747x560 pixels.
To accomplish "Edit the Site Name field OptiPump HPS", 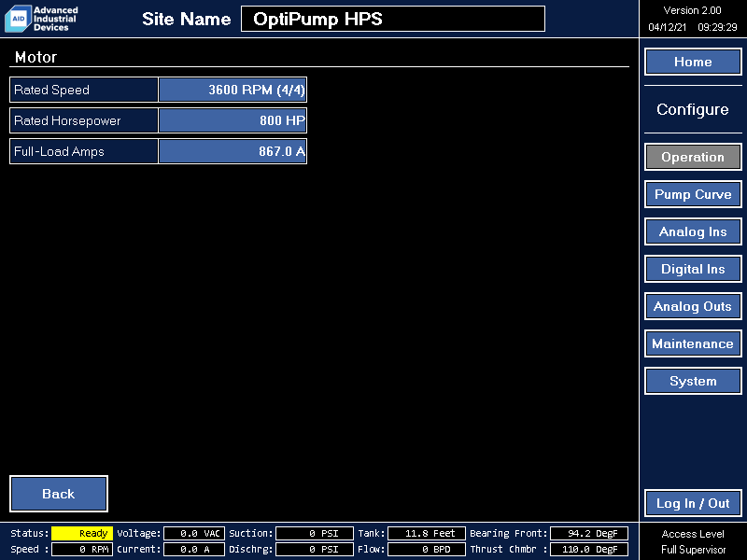I will (x=393, y=19).
